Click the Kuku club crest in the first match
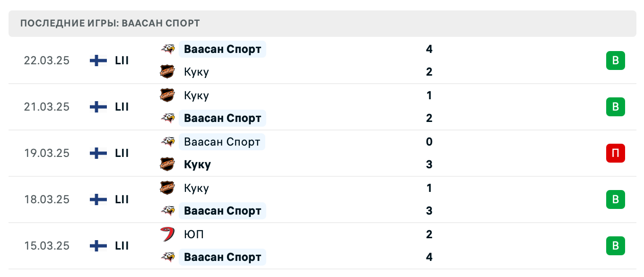644x277 pixels. point(168,72)
